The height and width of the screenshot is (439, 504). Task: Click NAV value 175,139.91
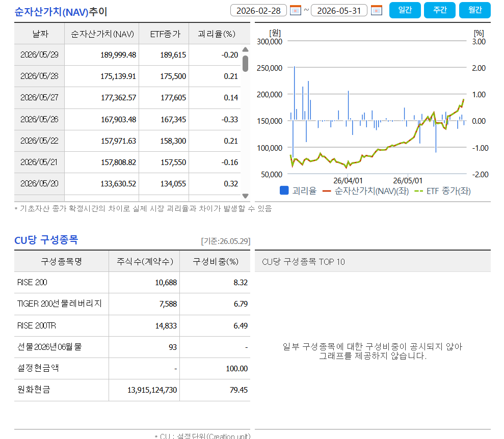click(x=118, y=76)
